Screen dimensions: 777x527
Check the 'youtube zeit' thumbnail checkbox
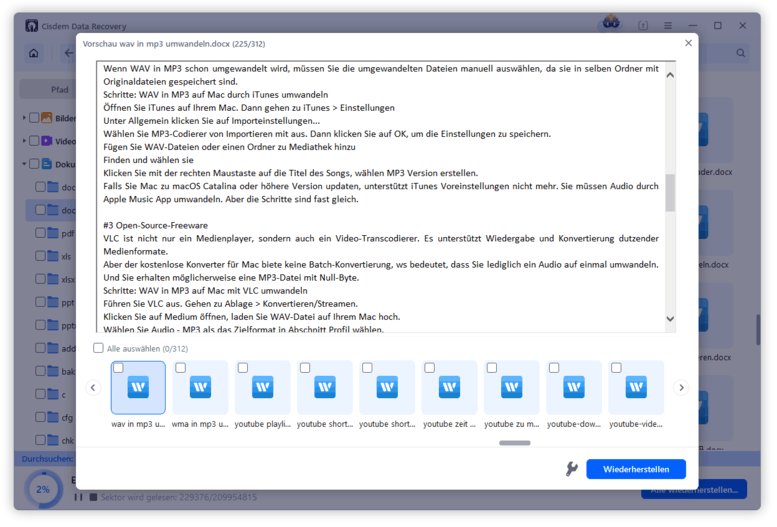tap(430, 368)
